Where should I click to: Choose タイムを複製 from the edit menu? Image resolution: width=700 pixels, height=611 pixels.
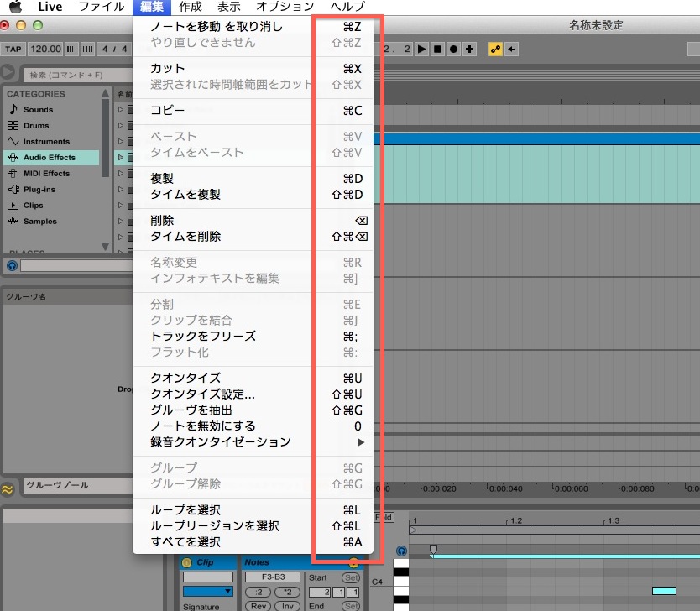coord(253,195)
